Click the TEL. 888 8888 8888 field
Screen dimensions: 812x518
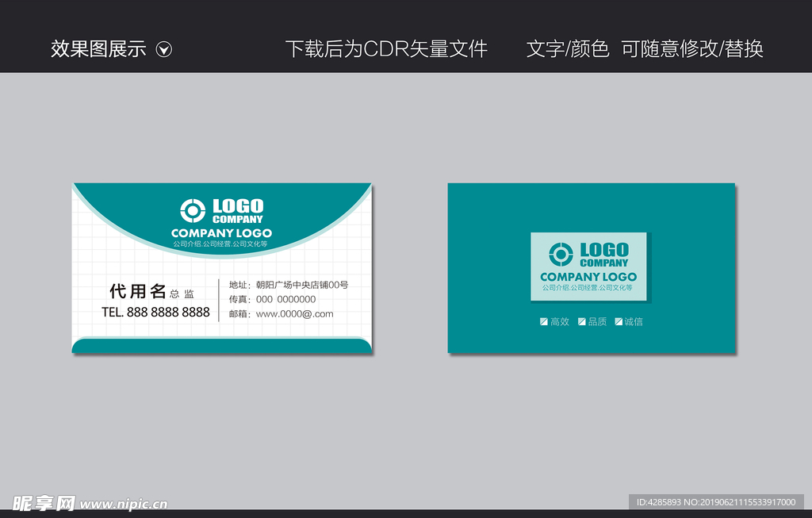pos(157,313)
